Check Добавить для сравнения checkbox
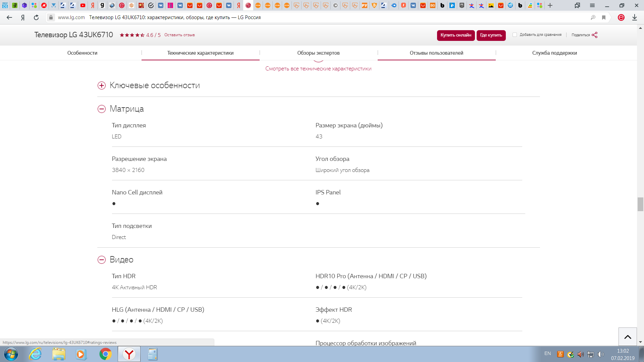This screenshot has height=362, width=644. click(515, 35)
